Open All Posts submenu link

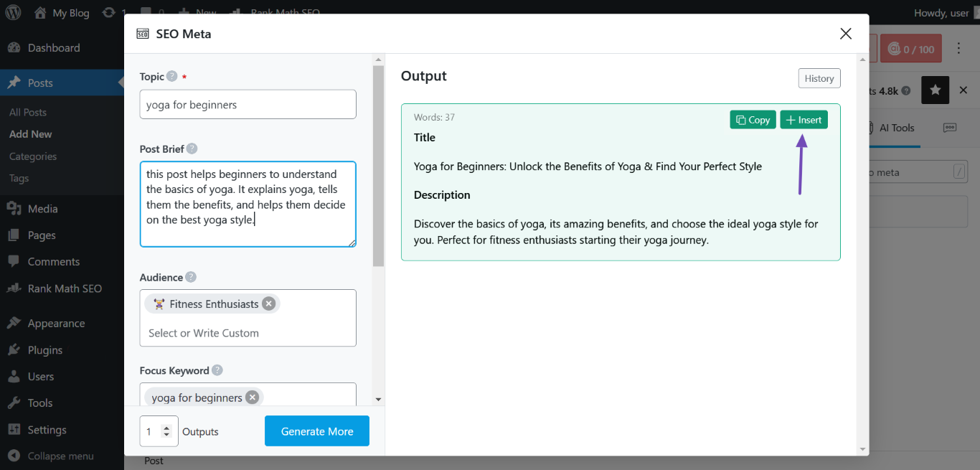click(x=28, y=113)
